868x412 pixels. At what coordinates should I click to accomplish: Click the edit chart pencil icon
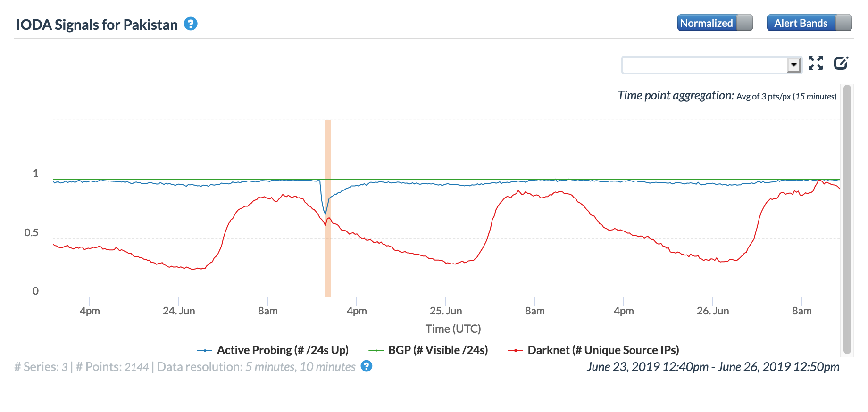[x=841, y=63]
